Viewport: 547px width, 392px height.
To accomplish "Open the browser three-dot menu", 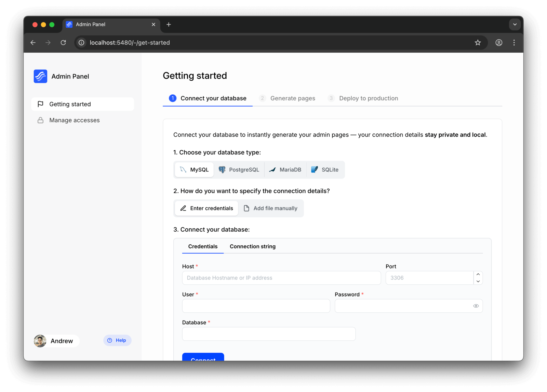I will [514, 43].
